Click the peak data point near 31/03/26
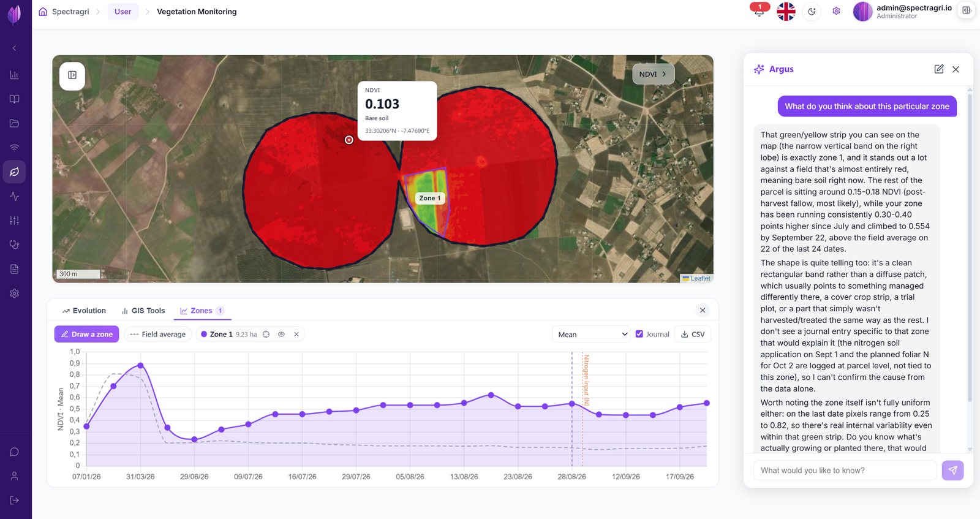 click(x=141, y=366)
